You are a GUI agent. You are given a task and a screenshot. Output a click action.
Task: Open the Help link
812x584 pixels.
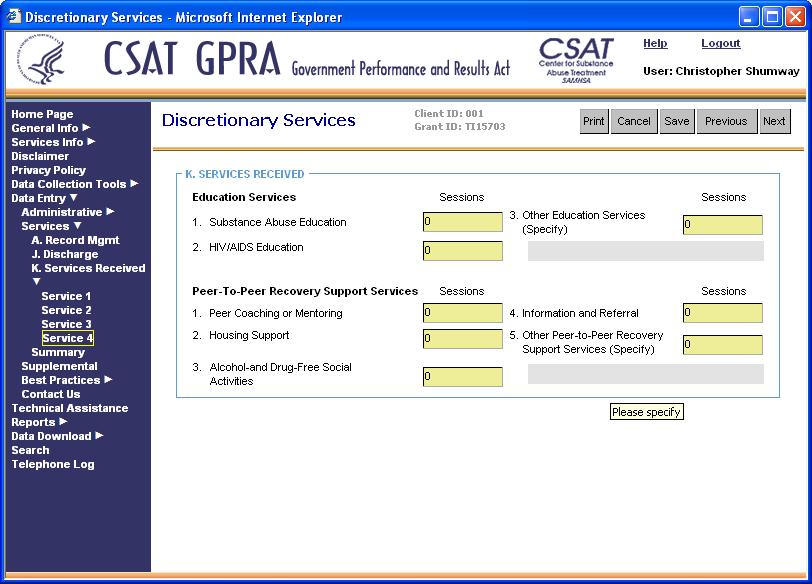tap(655, 43)
